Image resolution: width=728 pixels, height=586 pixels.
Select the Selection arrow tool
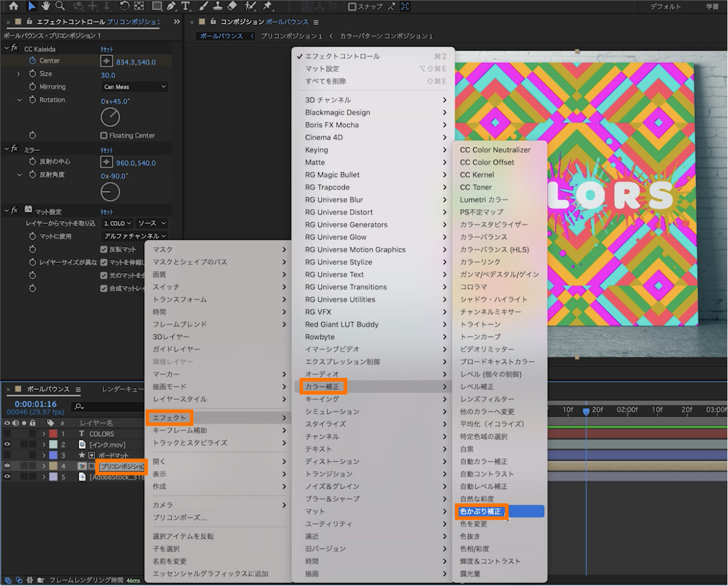click(32, 6)
